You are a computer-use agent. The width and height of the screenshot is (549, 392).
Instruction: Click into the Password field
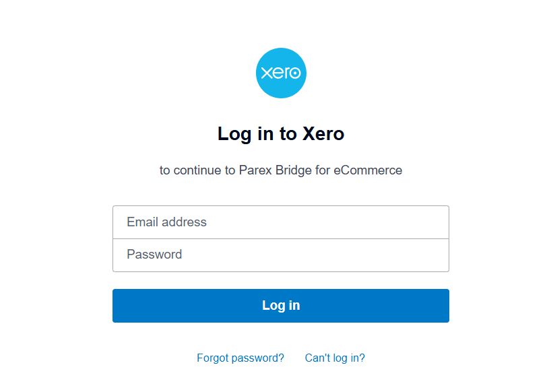coord(280,255)
